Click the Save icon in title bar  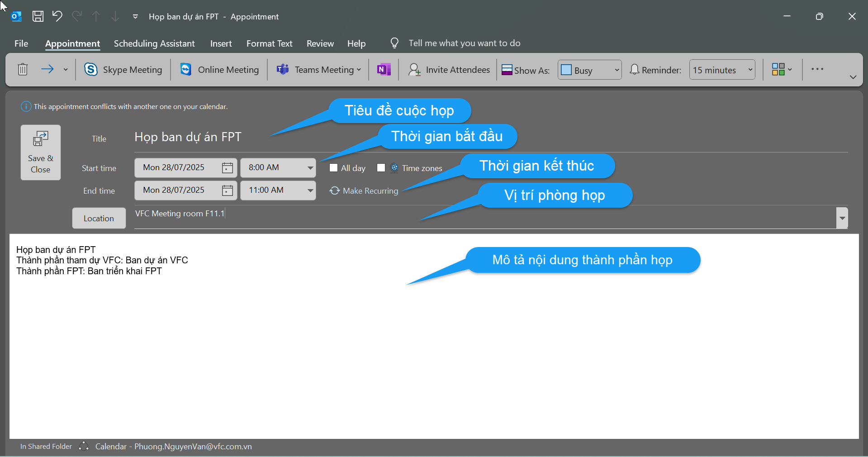click(38, 17)
